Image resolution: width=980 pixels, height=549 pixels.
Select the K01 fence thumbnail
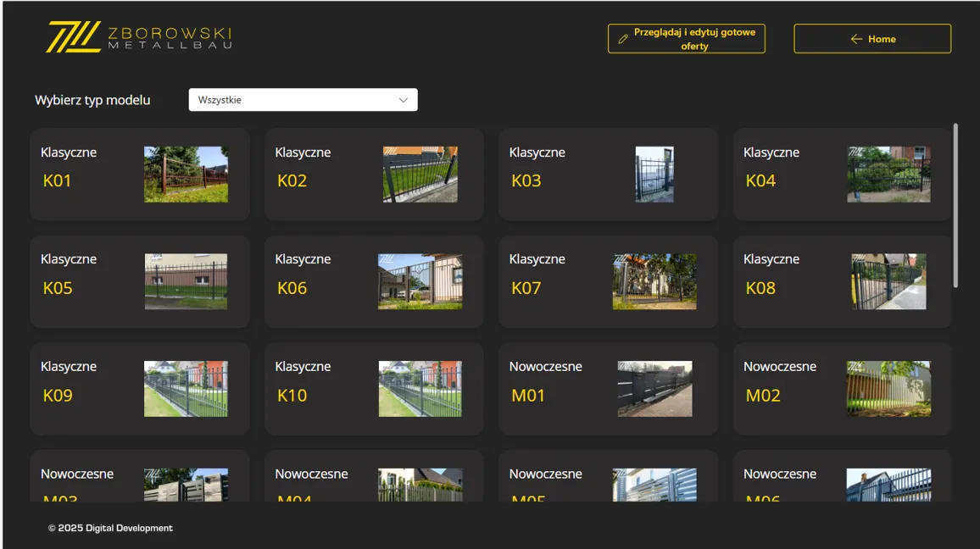pyautogui.click(x=187, y=175)
